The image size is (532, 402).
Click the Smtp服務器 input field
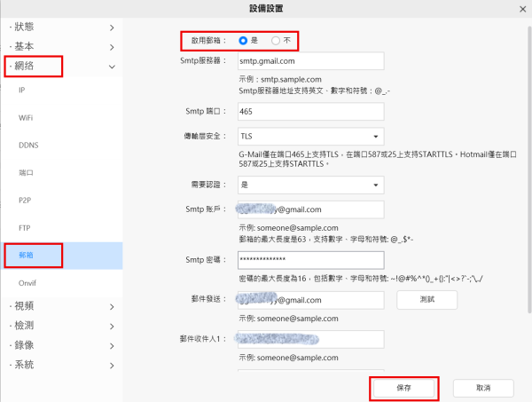(x=309, y=62)
